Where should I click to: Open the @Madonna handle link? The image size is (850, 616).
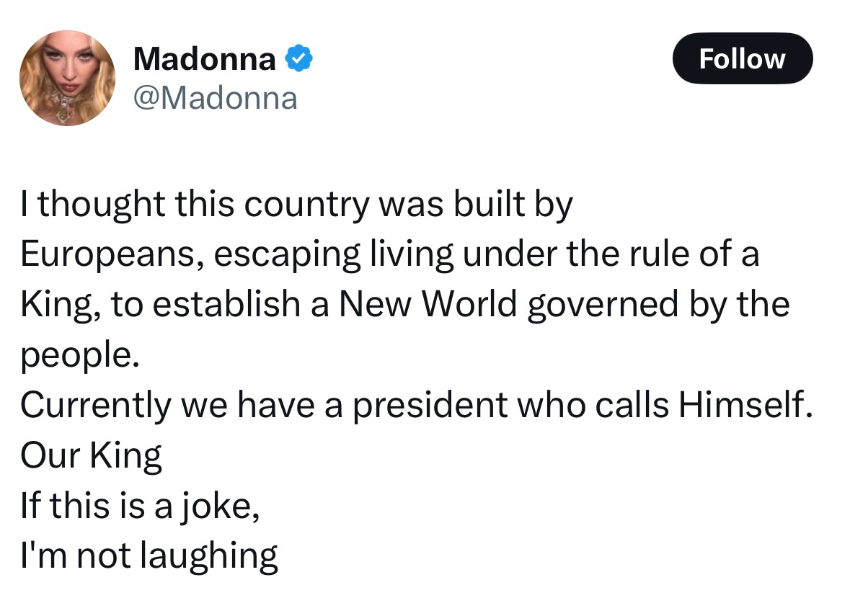point(216,99)
